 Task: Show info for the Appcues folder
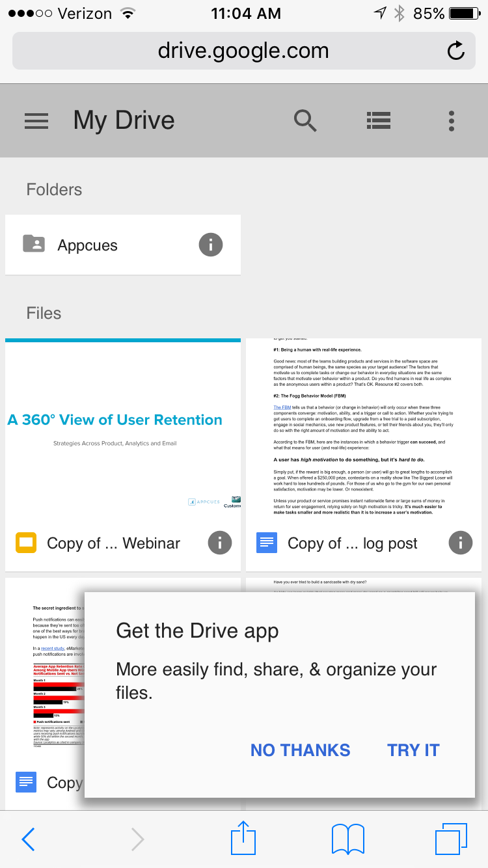(210, 245)
